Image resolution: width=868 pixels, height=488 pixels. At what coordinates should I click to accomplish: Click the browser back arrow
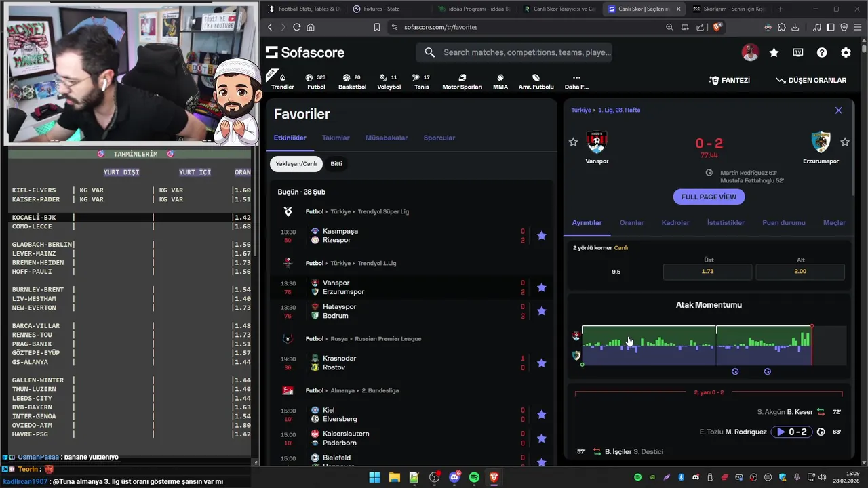270,27
